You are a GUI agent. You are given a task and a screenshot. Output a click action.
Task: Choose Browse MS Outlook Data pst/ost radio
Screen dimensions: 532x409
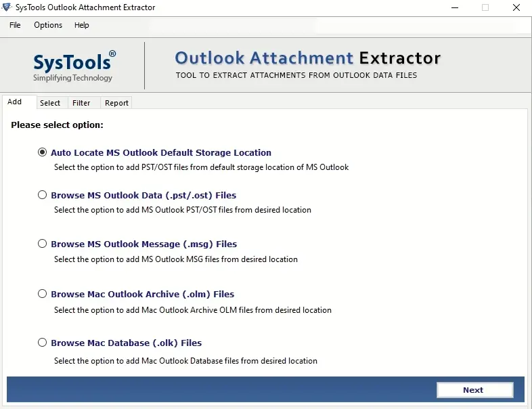coord(42,195)
